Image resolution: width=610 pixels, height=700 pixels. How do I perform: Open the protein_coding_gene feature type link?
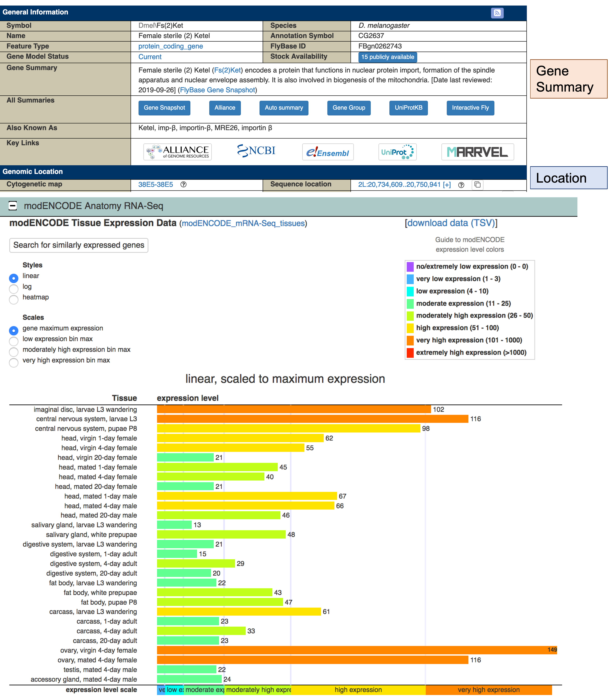point(171,46)
